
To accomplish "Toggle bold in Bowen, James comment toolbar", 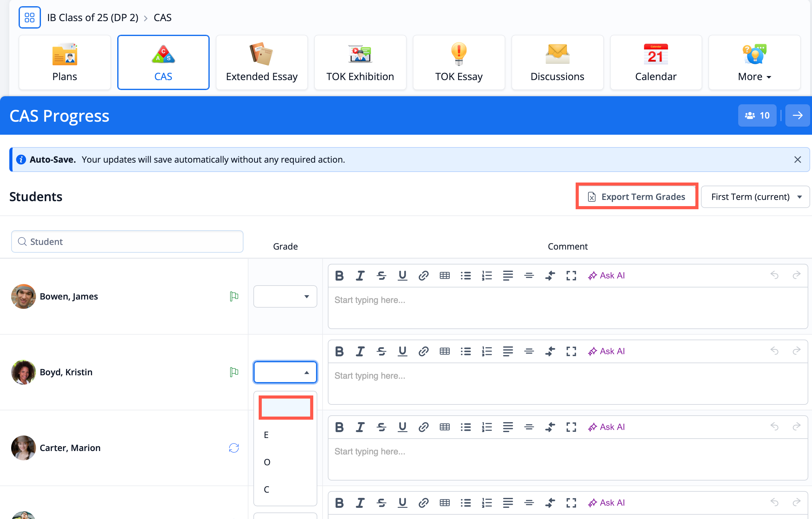I will [x=339, y=276].
